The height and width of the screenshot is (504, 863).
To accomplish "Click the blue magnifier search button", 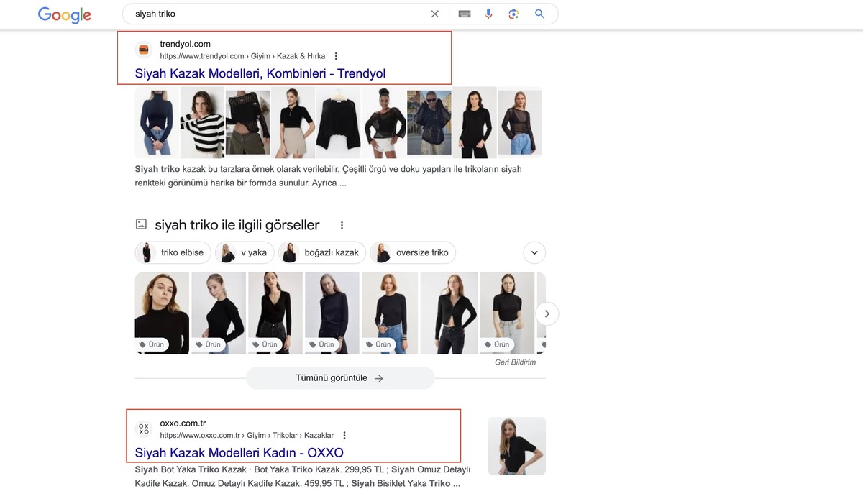I will click(539, 14).
